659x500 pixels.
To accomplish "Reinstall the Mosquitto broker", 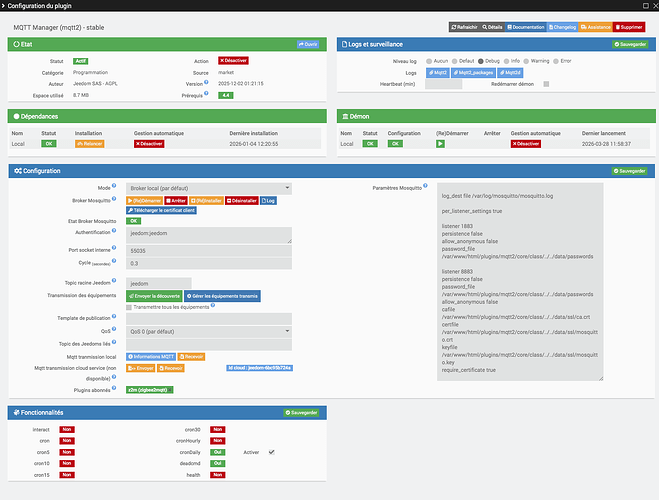I will (206, 201).
